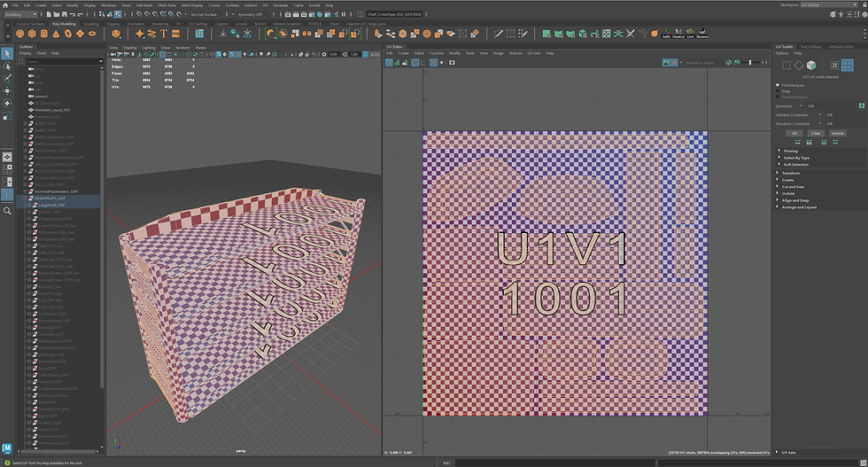
Task: Select the Select tool in the toolbox
Action: tap(7, 53)
